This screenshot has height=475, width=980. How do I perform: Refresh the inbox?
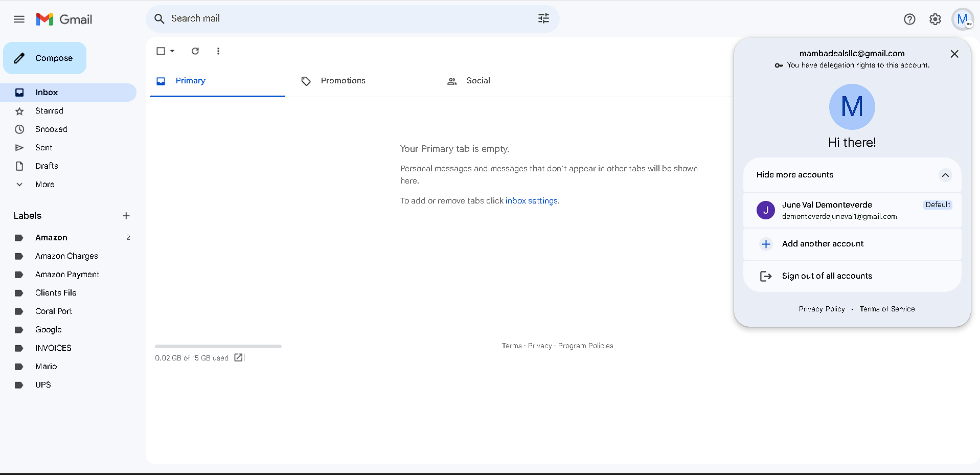[x=195, y=51]
